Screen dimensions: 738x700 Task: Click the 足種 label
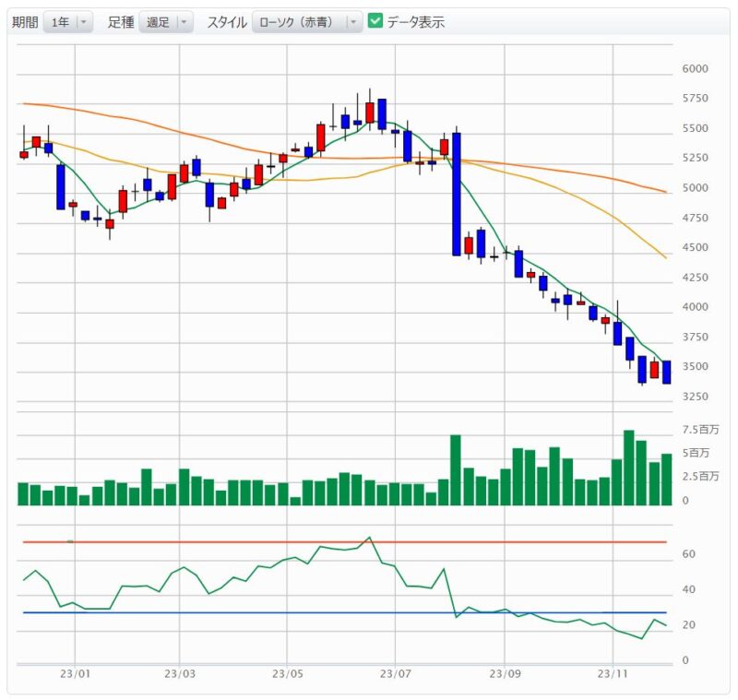(121, 22)
